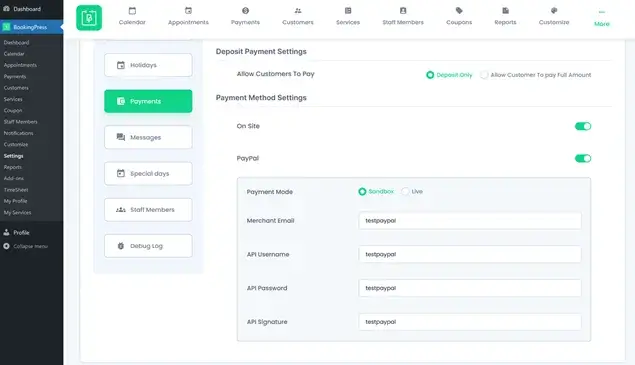Click the API Signature input field
Screen dimensions: 635x365
tap(470, 322)
